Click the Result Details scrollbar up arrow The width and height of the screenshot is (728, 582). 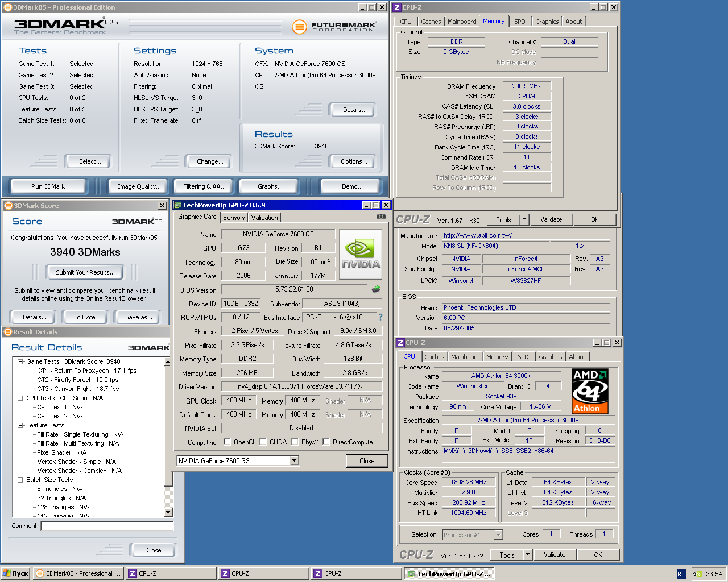168,361
